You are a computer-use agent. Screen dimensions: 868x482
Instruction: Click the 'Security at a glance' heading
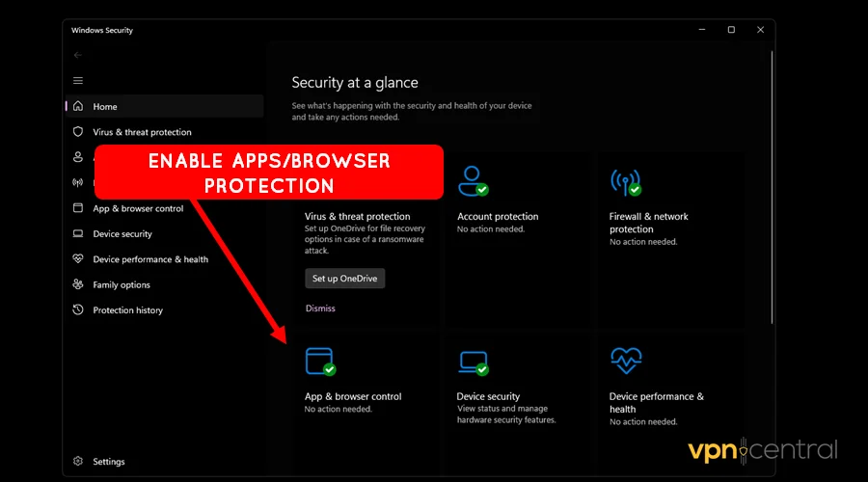(x=355, y=83)
